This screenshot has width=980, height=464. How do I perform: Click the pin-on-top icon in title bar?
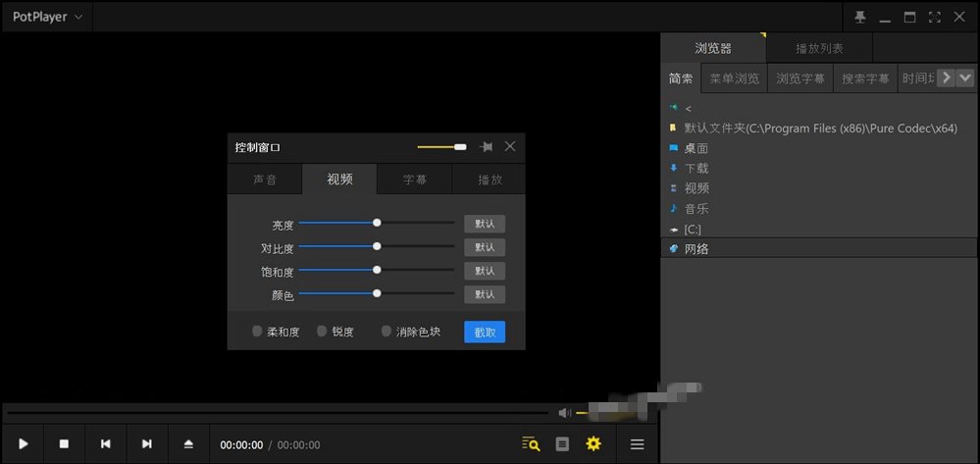(860, 18)
